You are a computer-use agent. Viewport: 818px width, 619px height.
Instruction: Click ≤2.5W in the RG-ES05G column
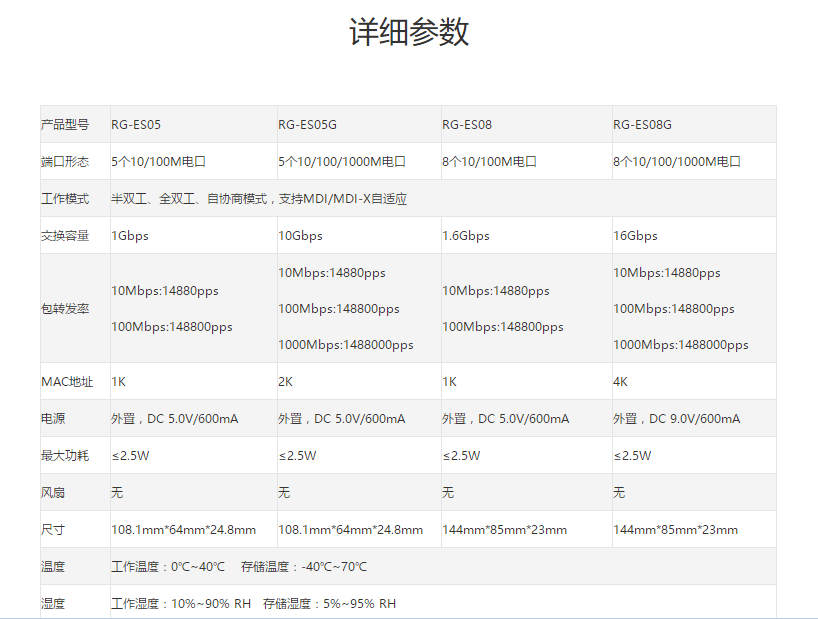tap(297, 456)
